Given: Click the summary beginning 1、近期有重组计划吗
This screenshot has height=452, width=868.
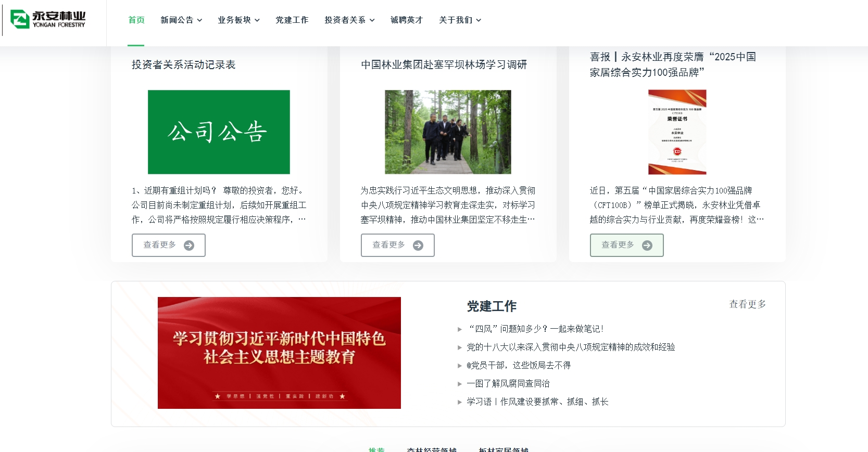Looking at the screenshot, I should [x=219, y=205].
